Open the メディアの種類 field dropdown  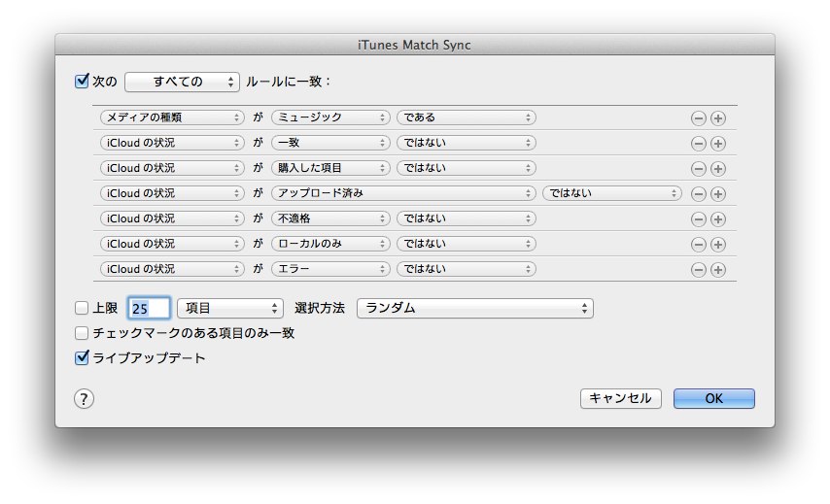172,118
